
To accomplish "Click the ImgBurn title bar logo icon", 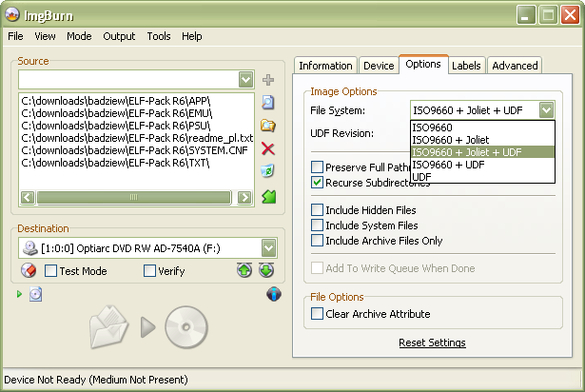I will click(x=12, y=14).
